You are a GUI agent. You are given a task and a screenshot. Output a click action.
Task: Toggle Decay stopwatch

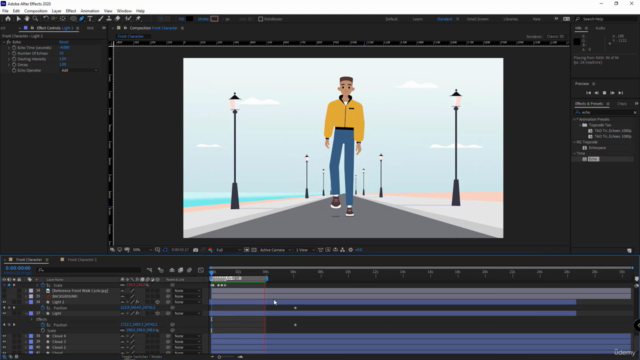click(14, 65)
